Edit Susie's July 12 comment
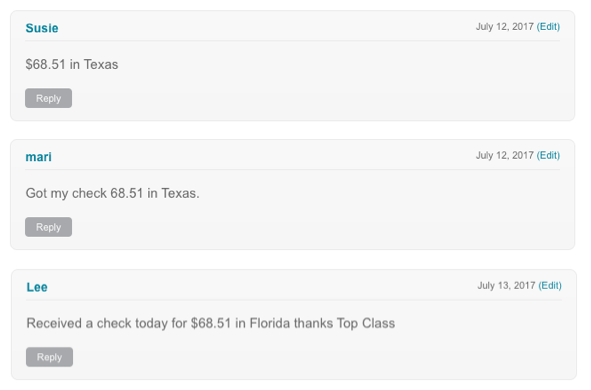This screenshot has width=591, height=390. coord(548,27)
